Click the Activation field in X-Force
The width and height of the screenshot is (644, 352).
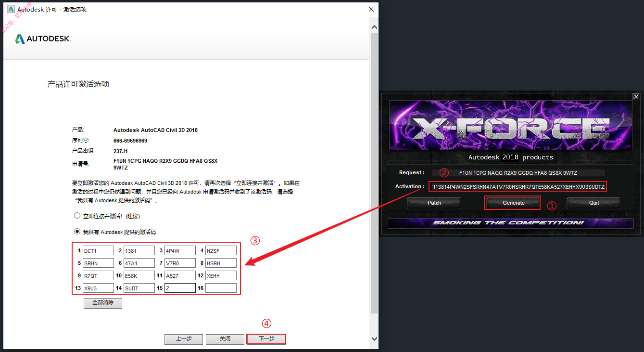(518, 186)
